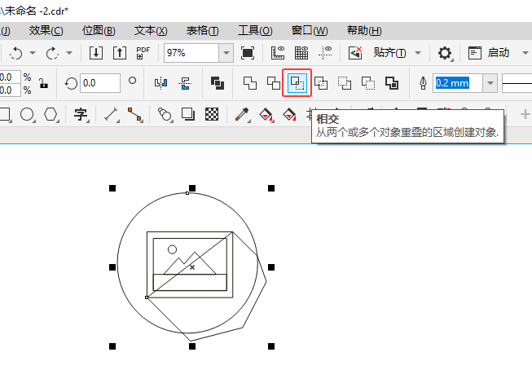Viewport: 532px width, 392px height.
Task: Redo the last undone action
Action: 53,53
